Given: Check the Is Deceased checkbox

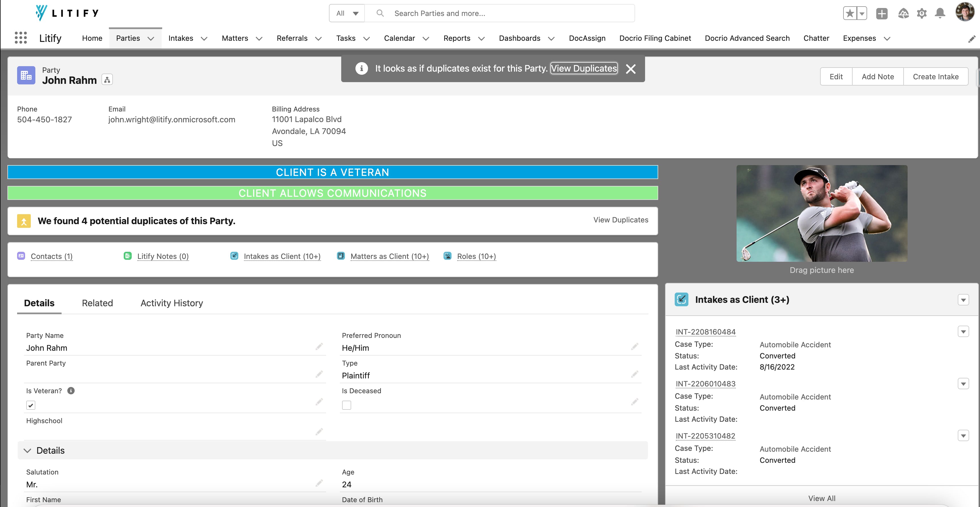Looking at the screenshot, I should (346, 405).
